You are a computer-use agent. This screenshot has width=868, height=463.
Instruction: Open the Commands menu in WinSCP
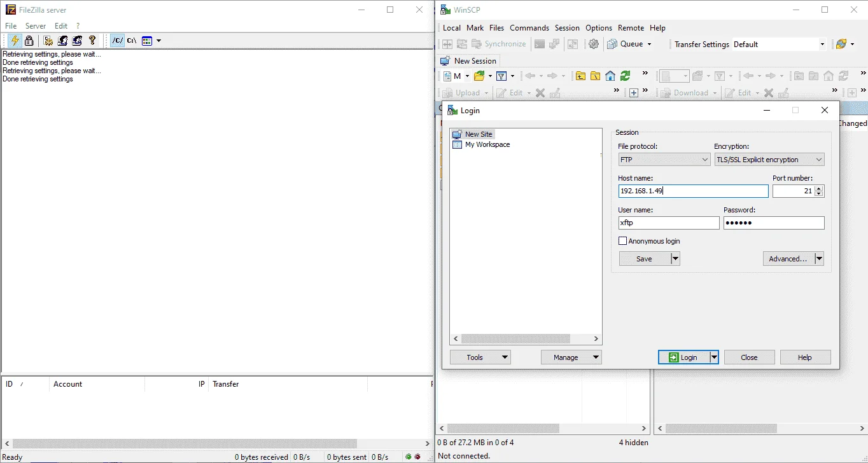(x=529, y=28)
